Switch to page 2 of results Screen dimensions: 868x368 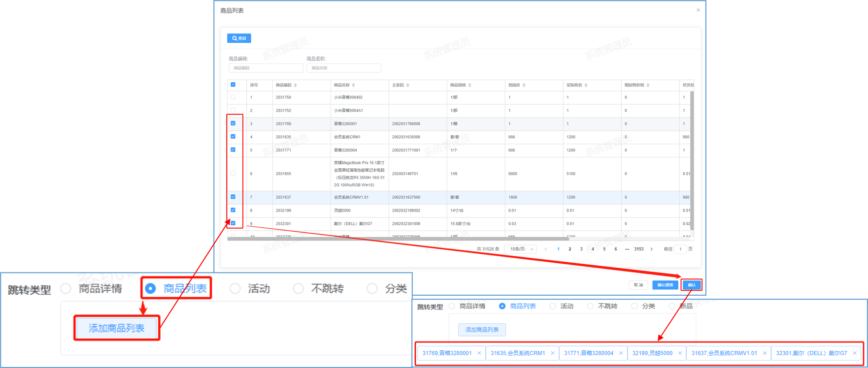570,249
